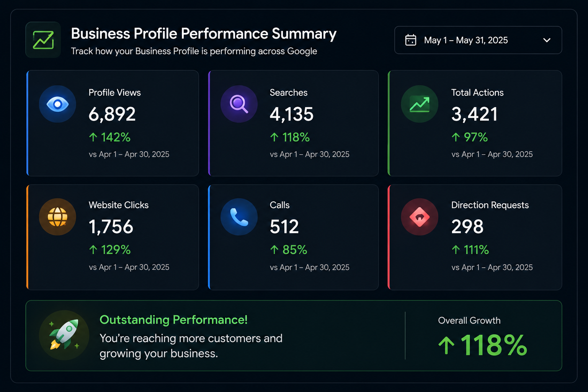This screenshot has width=588, height=392.
Task: Click the 85% growth figure
Action: point(295,250)
